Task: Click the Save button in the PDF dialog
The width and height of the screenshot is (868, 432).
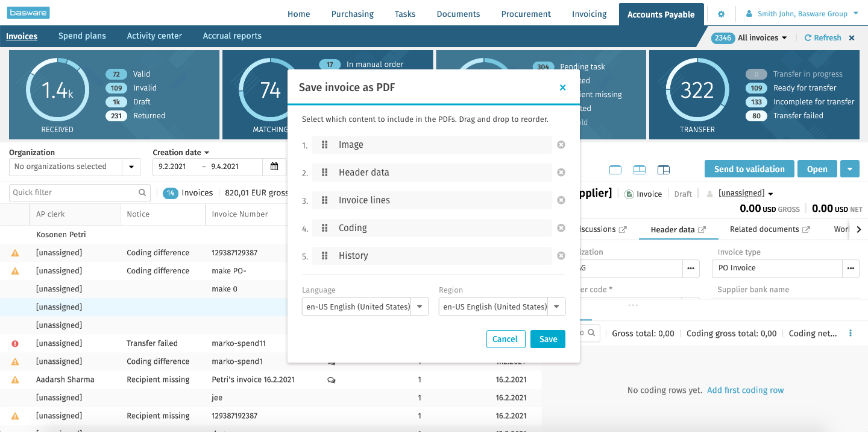Action: point(547,339)
